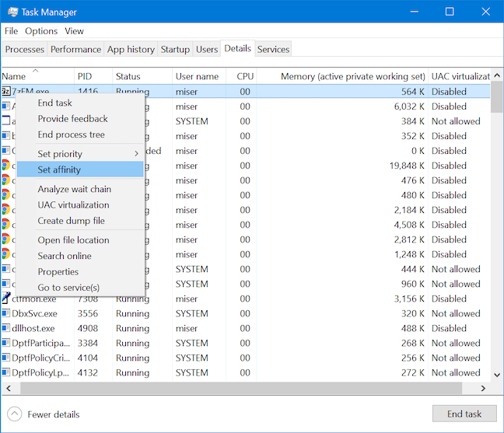Sort by the PID column header
504x433 pixels.
tap(93, 76)
